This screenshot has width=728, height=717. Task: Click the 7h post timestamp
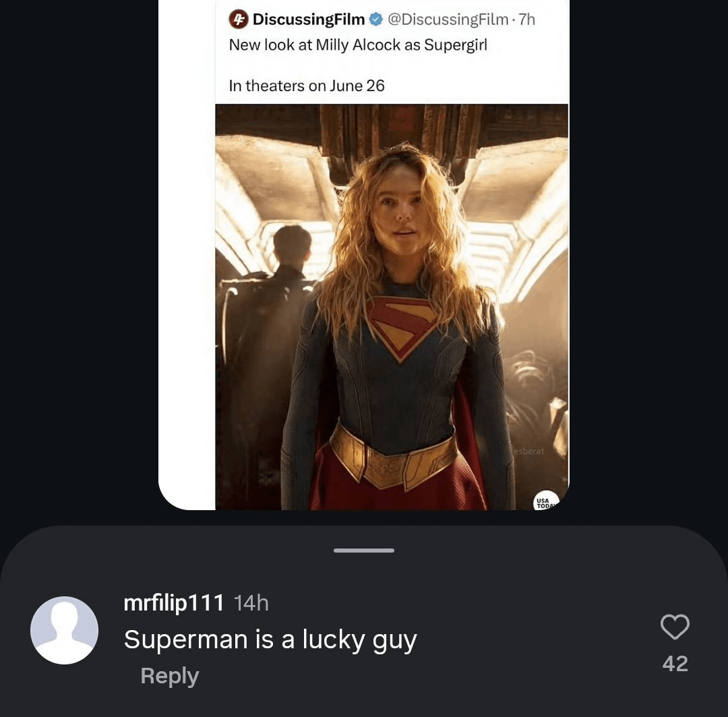point(526,20)
